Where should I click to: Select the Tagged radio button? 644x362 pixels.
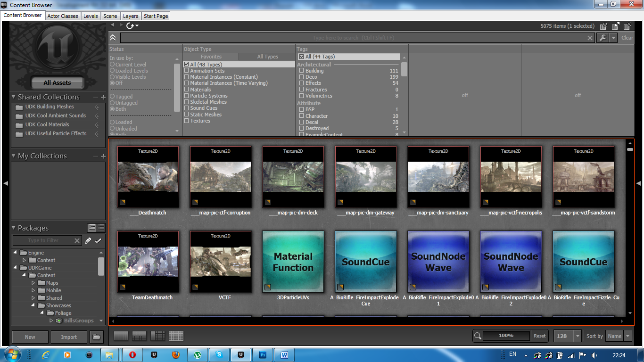click(x=112, y=97)
